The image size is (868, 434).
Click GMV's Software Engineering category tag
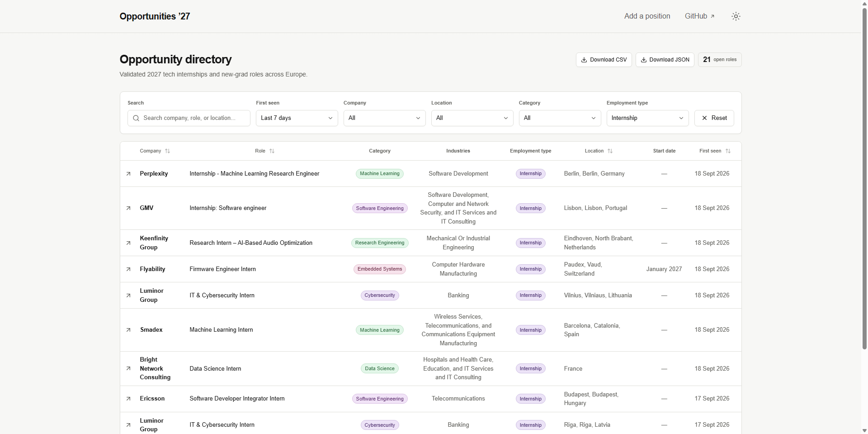pyautogui.click(x=380, y=208)
